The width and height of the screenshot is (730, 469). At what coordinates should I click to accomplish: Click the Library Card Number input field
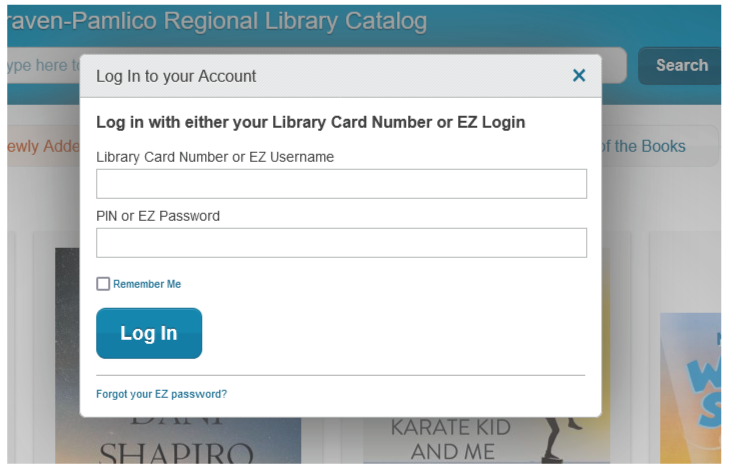(x=341, y=184)
